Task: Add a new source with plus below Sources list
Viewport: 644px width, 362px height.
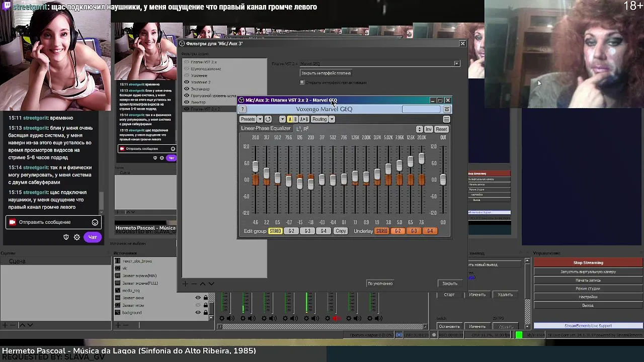Action: (x=118, y=325)
